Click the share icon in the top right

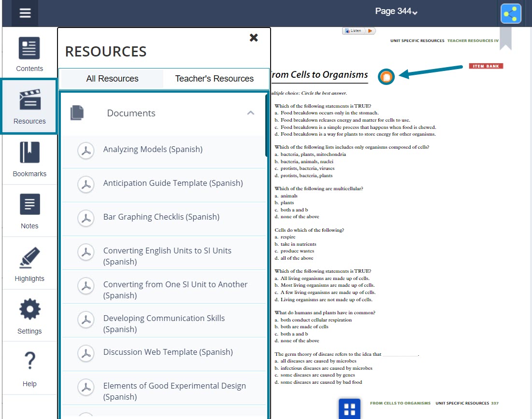tap(511, 14)
